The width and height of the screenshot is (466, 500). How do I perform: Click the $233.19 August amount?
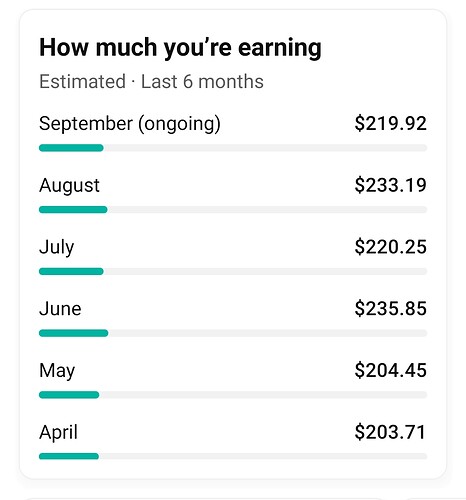391,185
